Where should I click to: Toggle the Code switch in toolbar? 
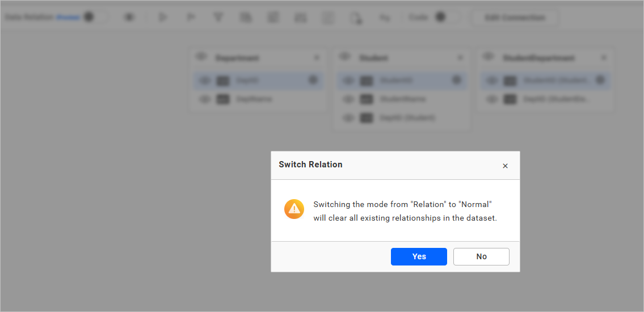click(x=446, y=17)
